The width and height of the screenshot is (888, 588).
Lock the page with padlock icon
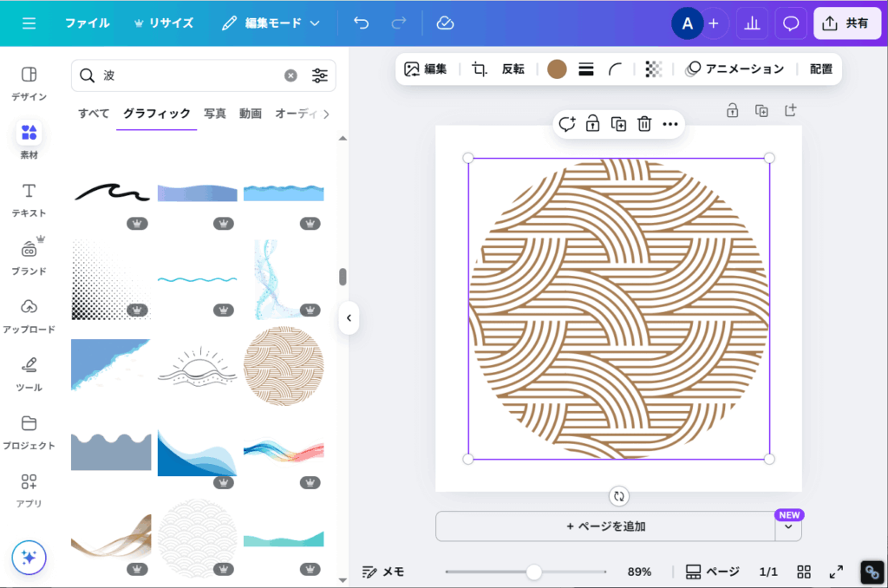(x=732, y=110)
